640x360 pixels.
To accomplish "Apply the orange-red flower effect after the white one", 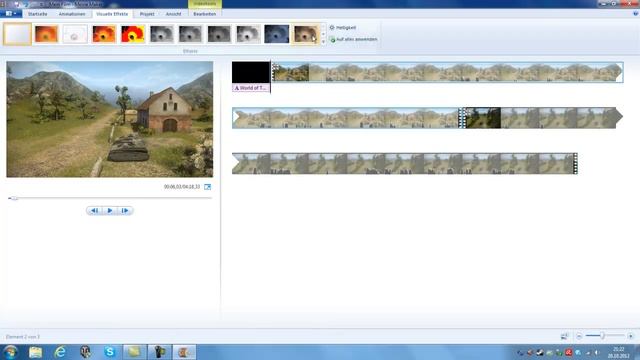I will (104, 34).
